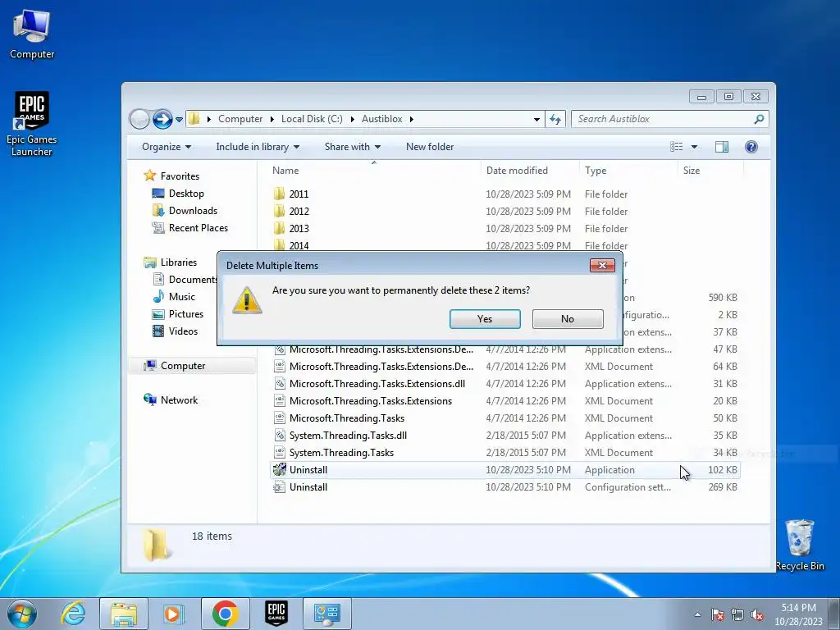Refresh the Austiblox folder view
840x630 pixels.
pos(555,120)
